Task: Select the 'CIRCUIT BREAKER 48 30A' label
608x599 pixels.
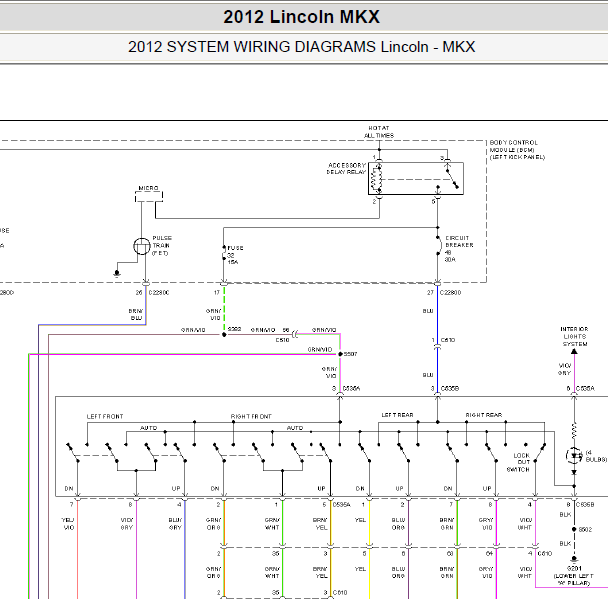Action: point(459,249)
